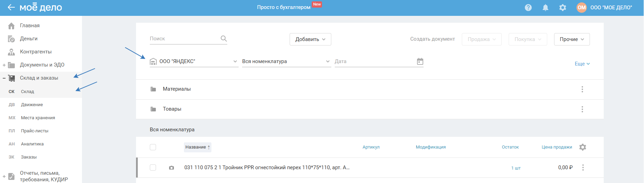
Task: Click the back arrow next to the logo
Action: click(11, 7)
